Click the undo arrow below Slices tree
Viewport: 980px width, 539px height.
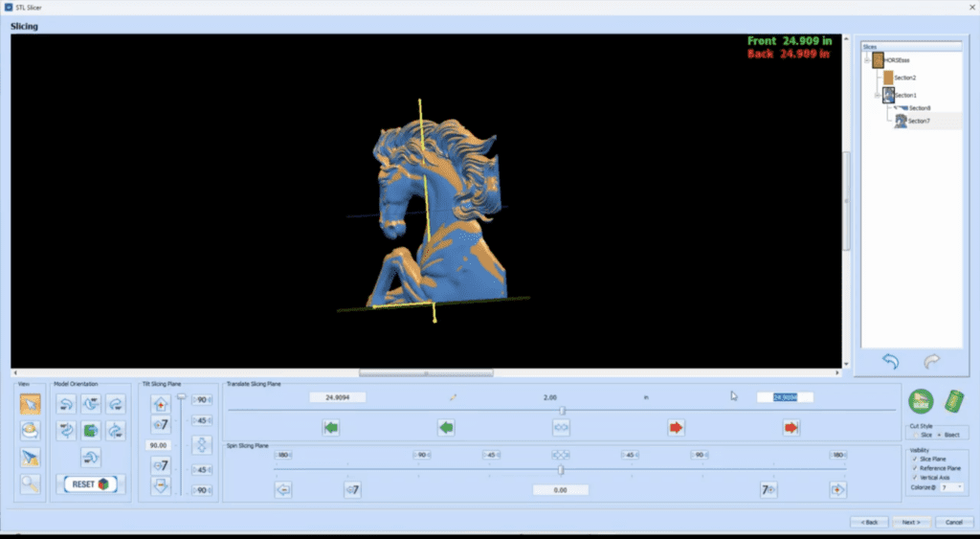point(890,361)
